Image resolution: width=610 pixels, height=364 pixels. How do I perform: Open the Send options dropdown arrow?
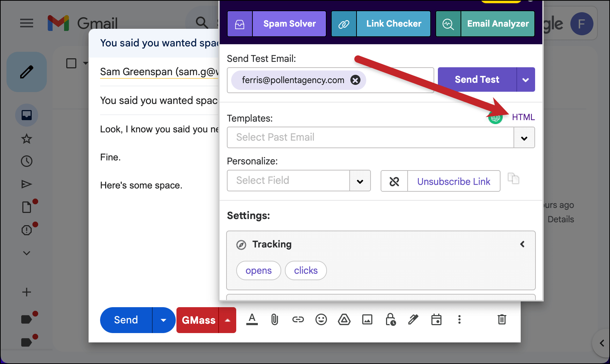click(x=163, y=320)
